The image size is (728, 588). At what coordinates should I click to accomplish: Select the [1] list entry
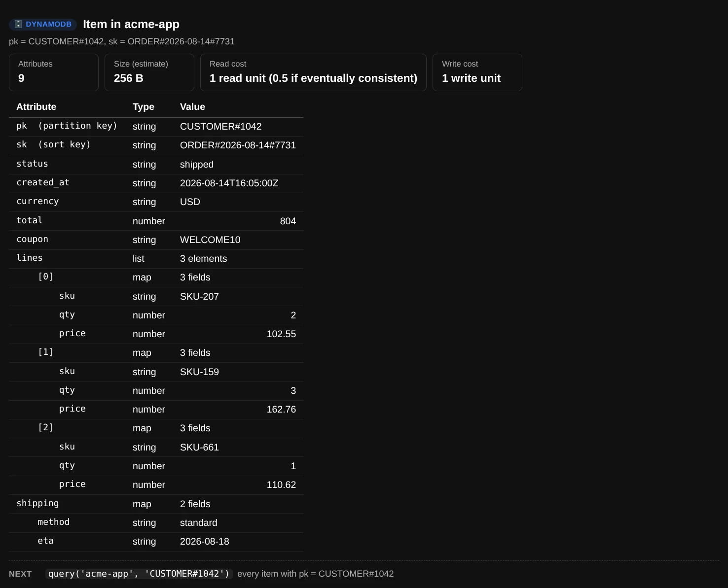(45, 352)
